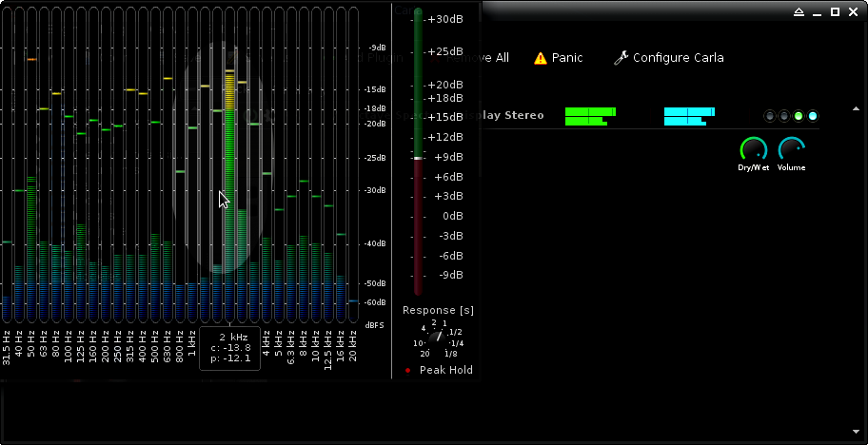Viewport: 868px width, 445px height.
Task: Click the +30dB gain scale label
Action: point(445,19)
